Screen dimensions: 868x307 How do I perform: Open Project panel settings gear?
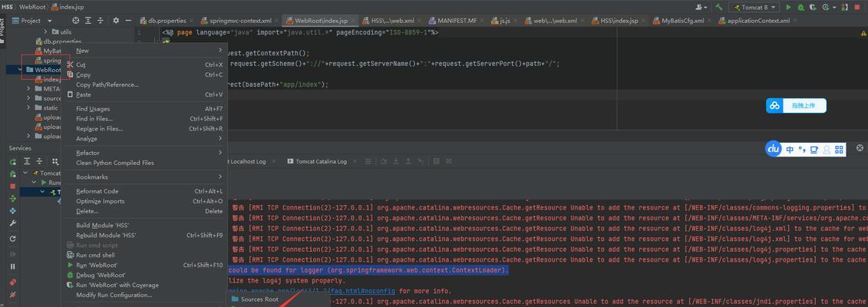point(116,21)
